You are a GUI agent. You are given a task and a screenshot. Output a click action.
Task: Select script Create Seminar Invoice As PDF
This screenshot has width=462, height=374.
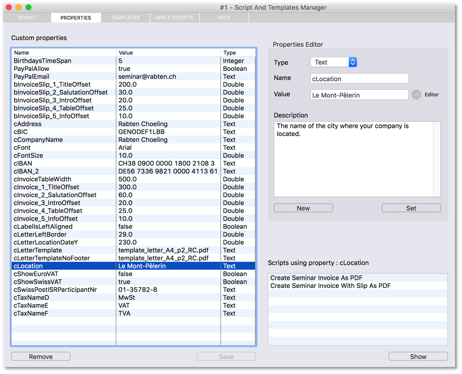click(x=358, y=278)
